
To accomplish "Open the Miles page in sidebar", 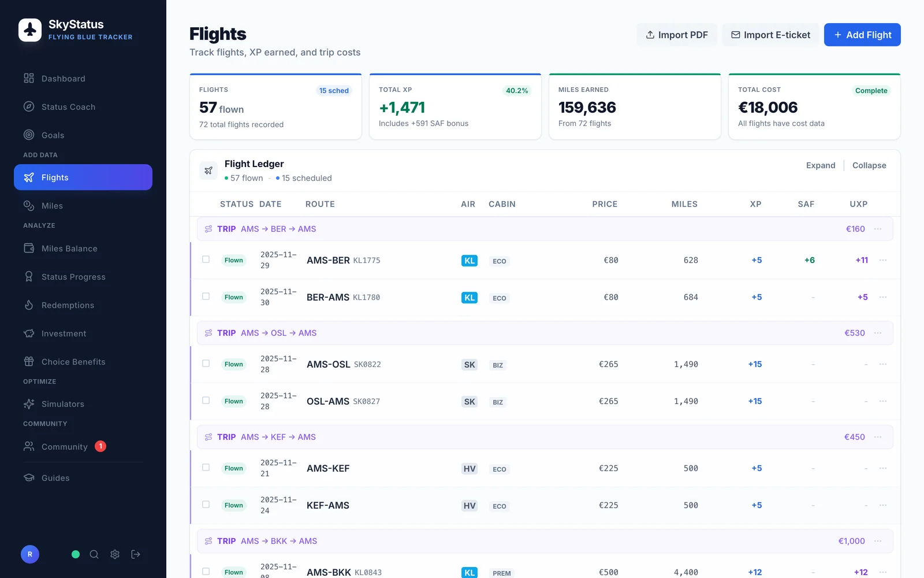I will (x=83, y=206).
